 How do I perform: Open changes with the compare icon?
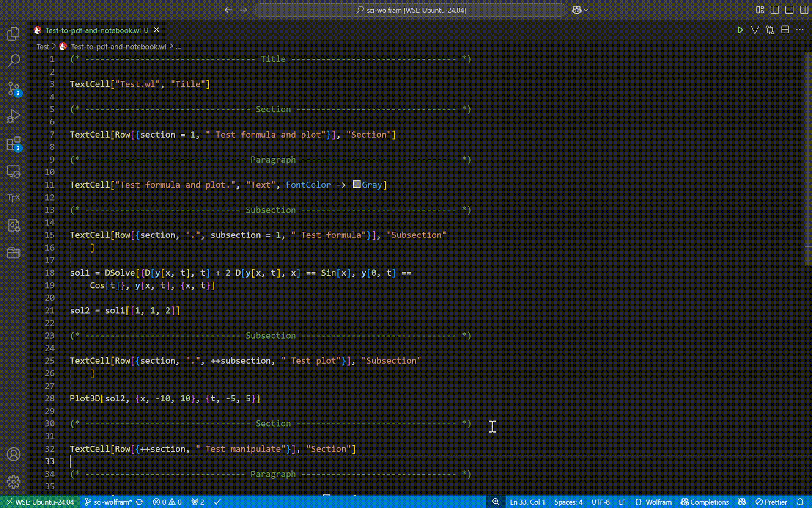(x=770, y=30)
